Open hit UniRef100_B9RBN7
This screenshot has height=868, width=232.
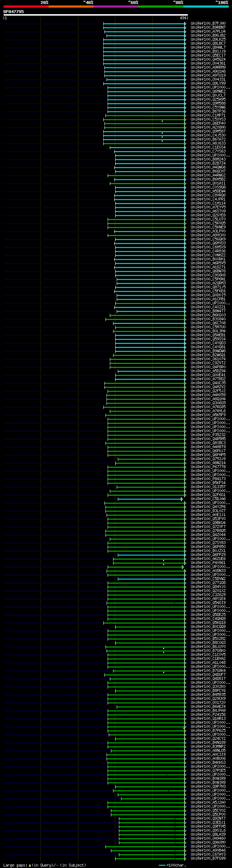pyautogui.click(x=208, y=28)
